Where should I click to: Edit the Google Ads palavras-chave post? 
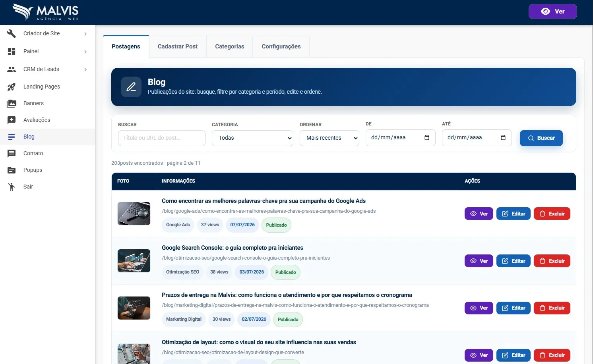[514, 214]
